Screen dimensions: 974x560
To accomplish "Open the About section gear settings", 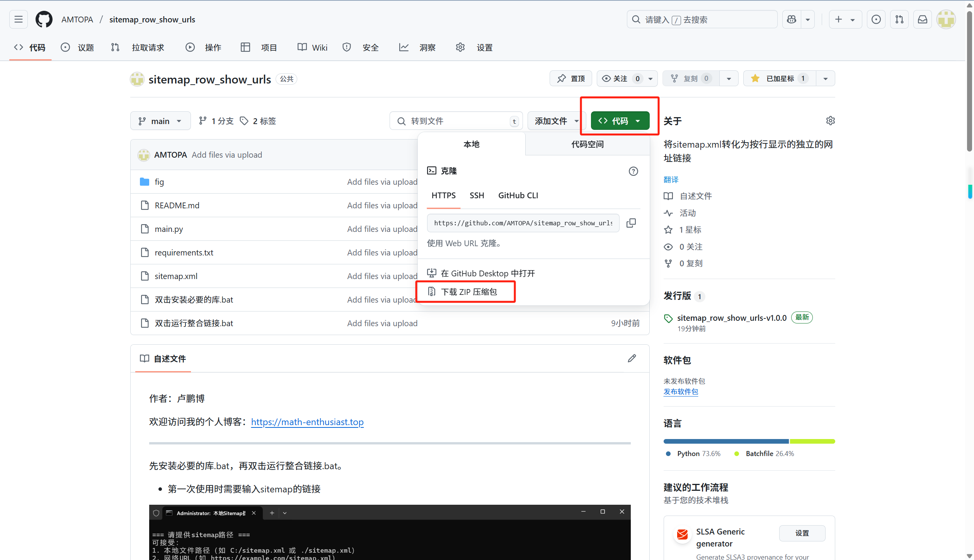I will pos(830,121).
